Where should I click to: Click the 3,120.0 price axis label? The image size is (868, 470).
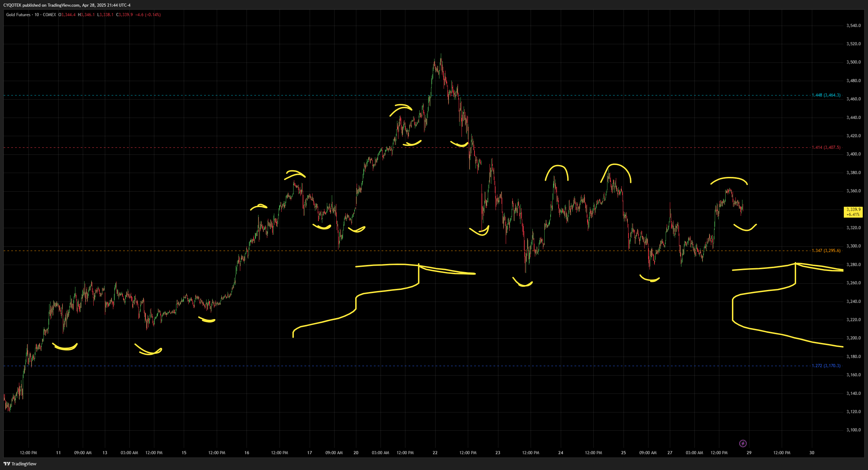tap(853, 412)
